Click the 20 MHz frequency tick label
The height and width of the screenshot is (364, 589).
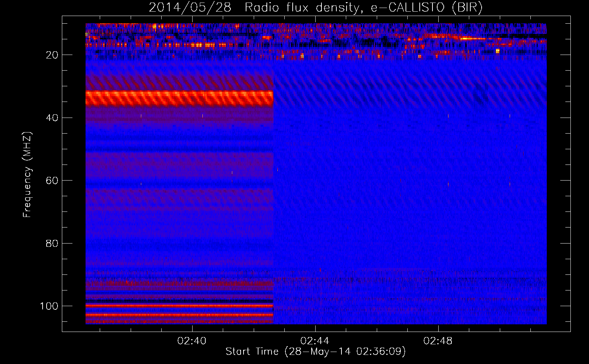coord(52,55)
